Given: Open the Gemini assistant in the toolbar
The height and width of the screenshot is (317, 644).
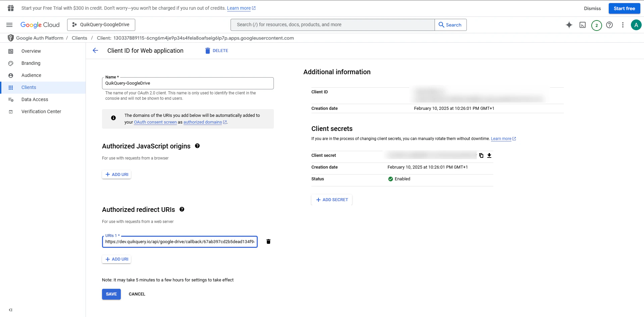Looking at the screenshot, I should (569, 25).
